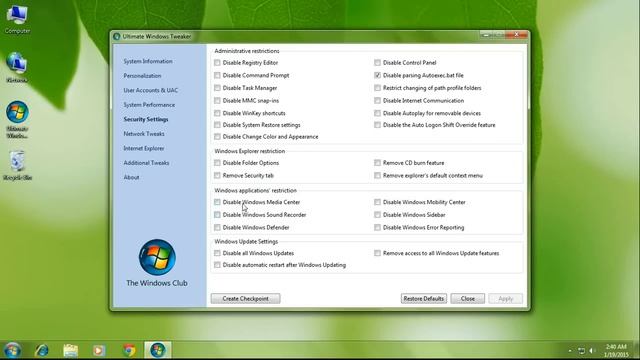Viewport: 640px width, 360px height.
Task: Click the Close button at bottom
Action: point(468,299)
